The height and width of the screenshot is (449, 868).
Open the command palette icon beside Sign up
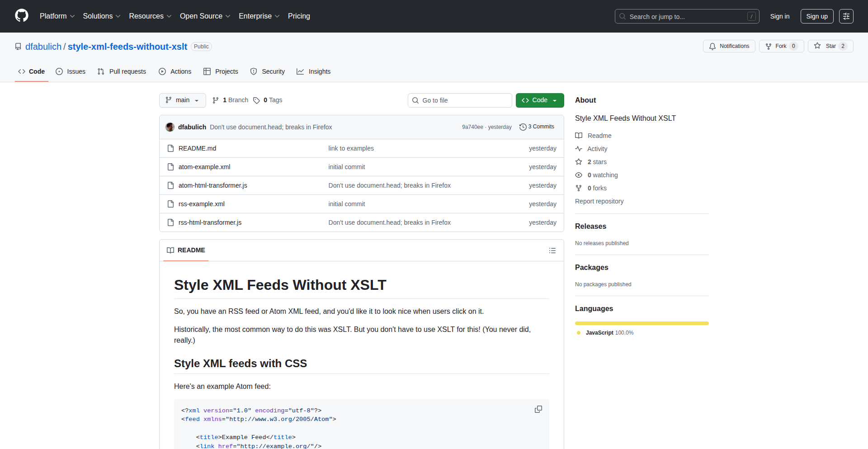(x=846, y=16)
